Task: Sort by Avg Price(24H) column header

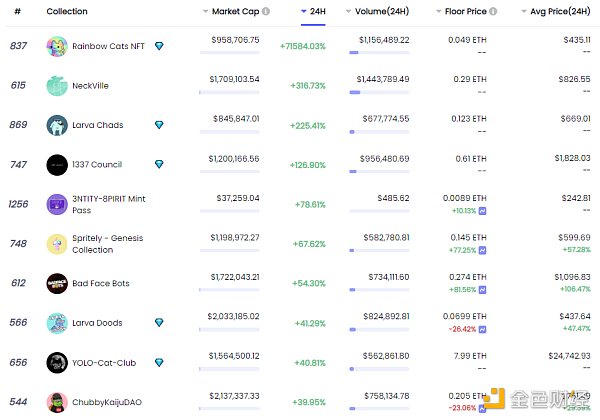Action: pyautogui.click(x=555, y=12)
